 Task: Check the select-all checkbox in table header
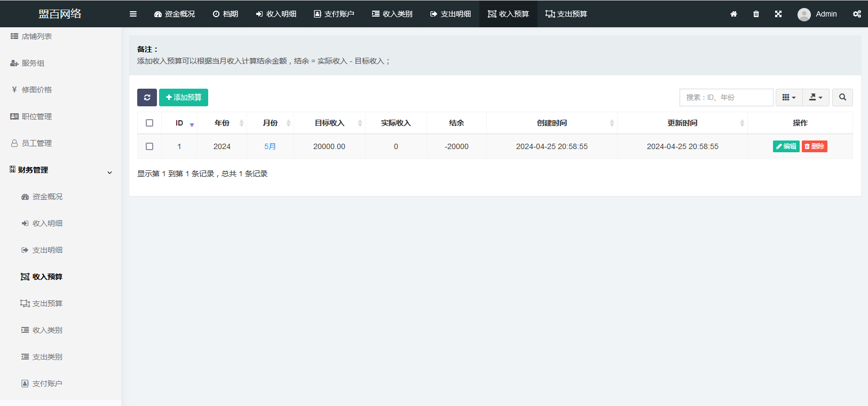pos(149,123)
